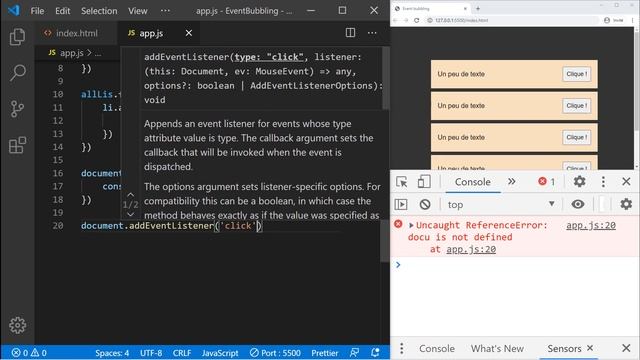The height and width of the screenshot is (360, 640).
Task: Close the app.js editor tab
Action: click(189, 33)
